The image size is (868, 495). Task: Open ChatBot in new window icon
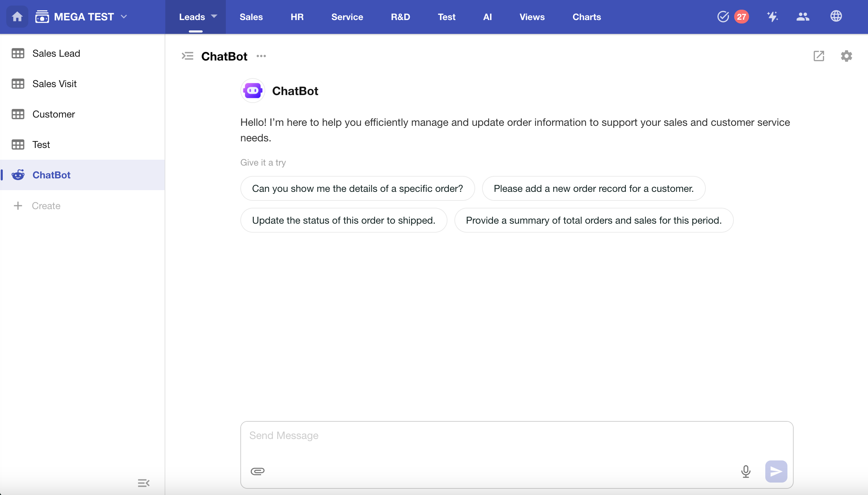819,56
